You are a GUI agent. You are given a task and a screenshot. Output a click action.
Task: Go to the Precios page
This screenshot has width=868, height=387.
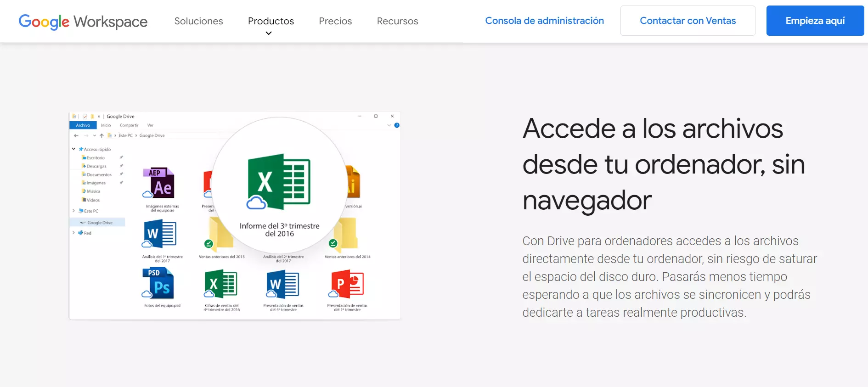coord(335,21)
